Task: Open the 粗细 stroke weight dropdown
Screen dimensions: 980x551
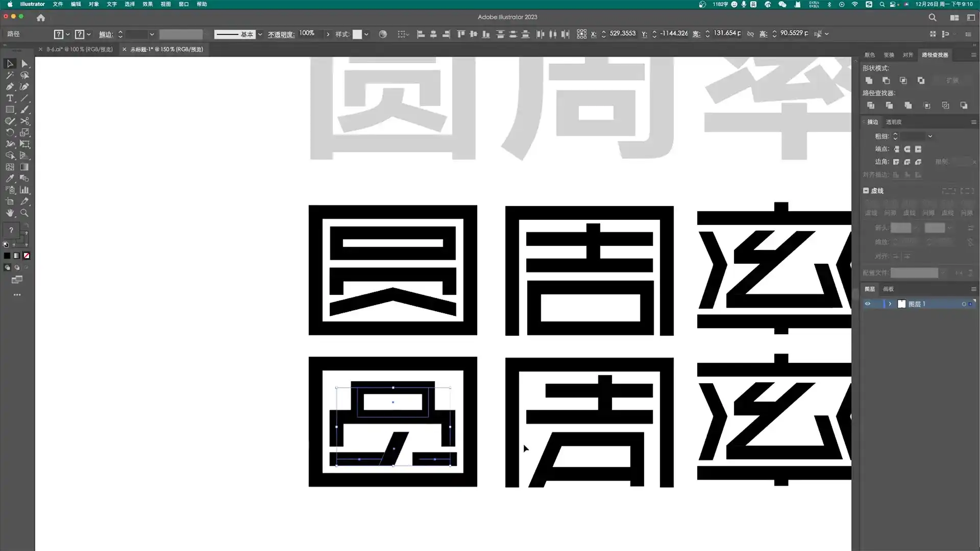Action: point(930,136)
